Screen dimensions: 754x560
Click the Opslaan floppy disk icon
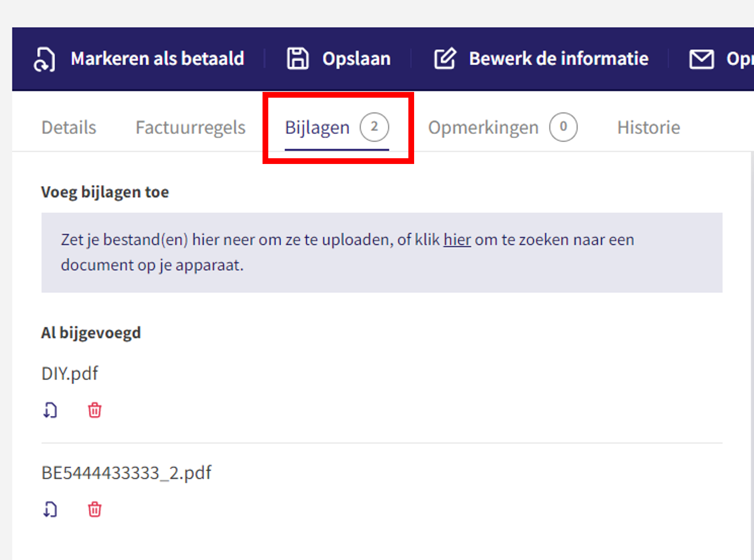coord(298,58)
